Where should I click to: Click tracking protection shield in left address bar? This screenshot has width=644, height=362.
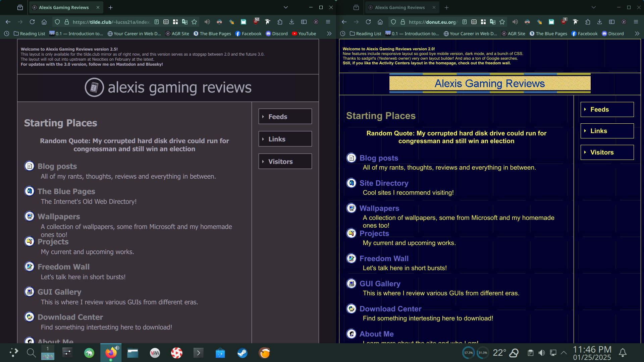[57, 22]
